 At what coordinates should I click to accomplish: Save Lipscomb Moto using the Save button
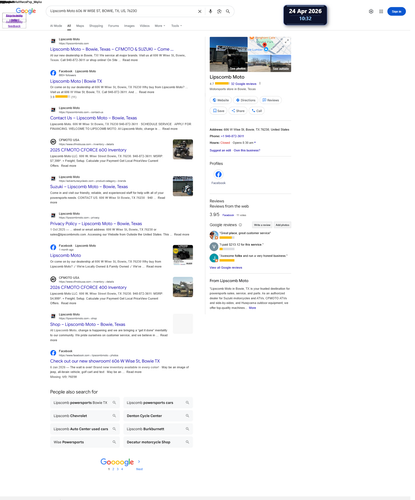point(218,111)
